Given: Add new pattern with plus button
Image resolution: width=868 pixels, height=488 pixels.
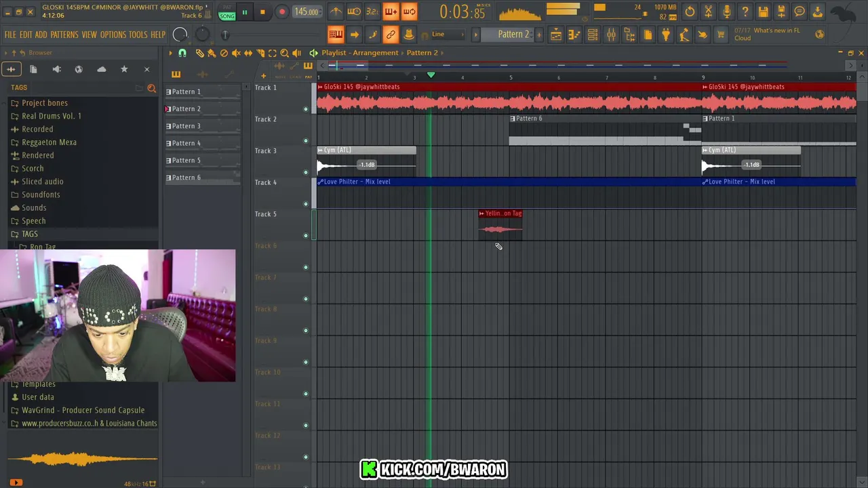Looking at the screenshot, I should (540, 35).
